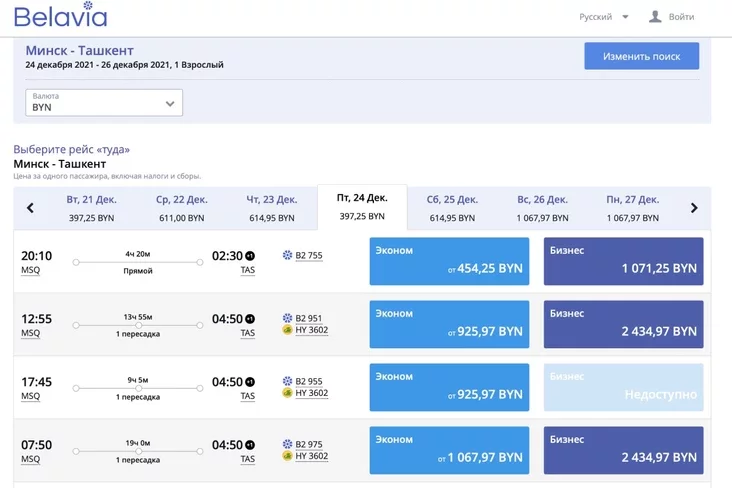Click the yellow airline icon beside HY 3602
The image size is (732, 488).
coord(288,330)
